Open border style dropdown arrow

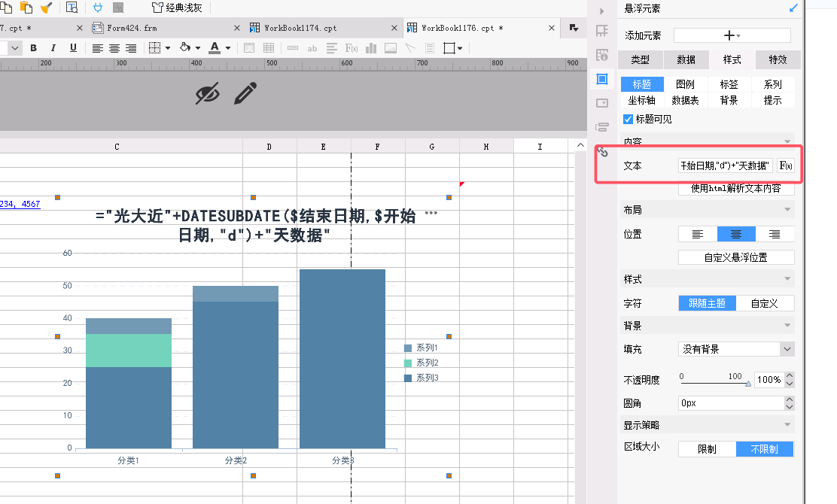(168, 48)
